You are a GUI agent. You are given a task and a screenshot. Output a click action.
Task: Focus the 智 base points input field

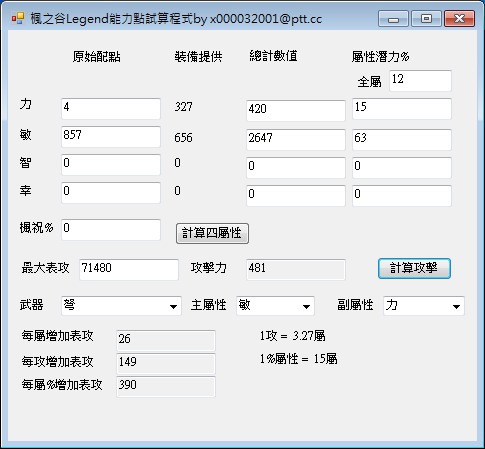(x=111, y=165)
